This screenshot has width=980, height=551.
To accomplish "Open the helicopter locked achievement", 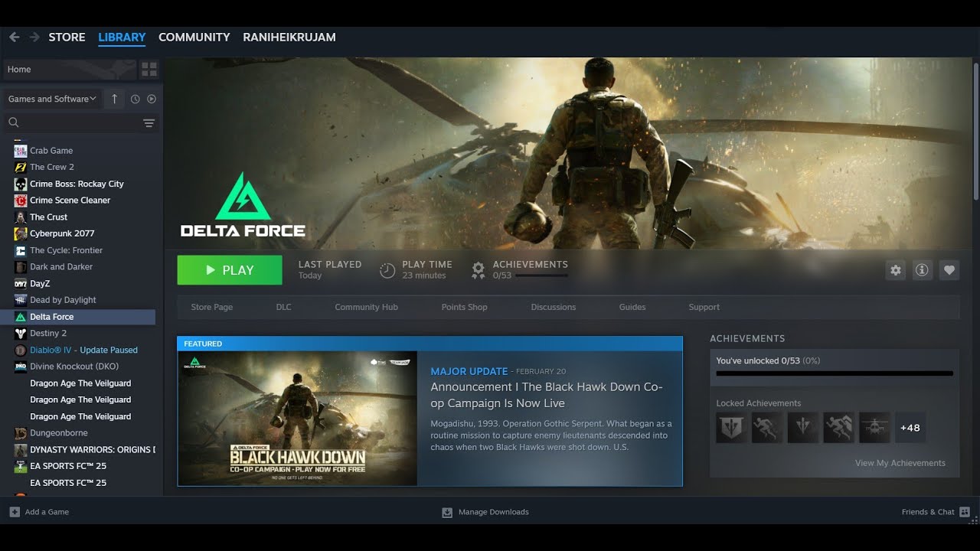I will pyautogui.click(x=874, y=428).
